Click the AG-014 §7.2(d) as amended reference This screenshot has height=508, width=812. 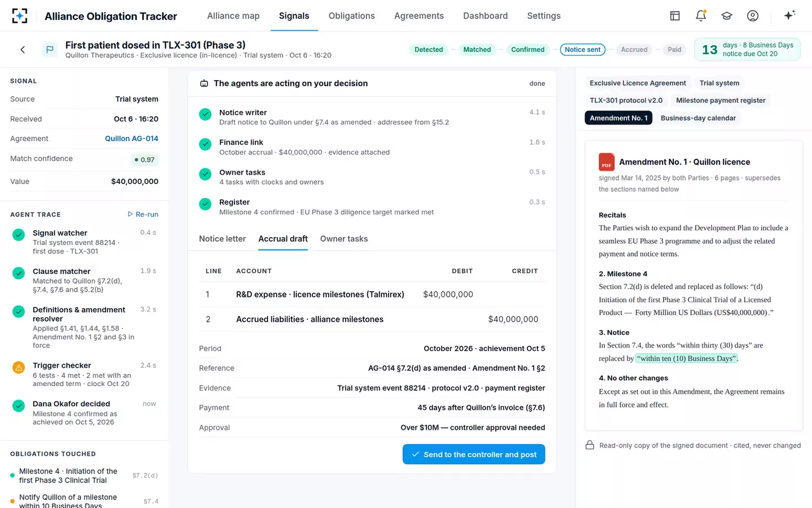457,368
